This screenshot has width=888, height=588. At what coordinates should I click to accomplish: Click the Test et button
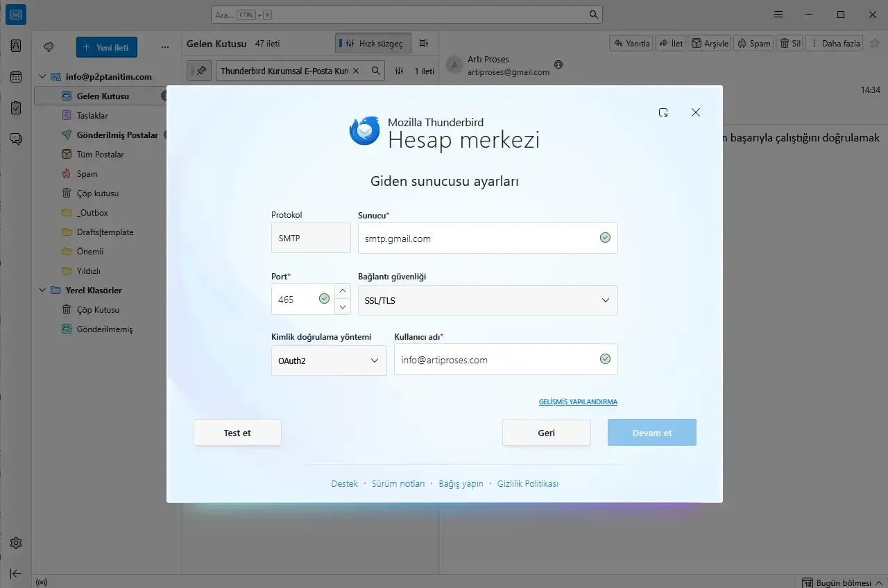pos(237,433)
